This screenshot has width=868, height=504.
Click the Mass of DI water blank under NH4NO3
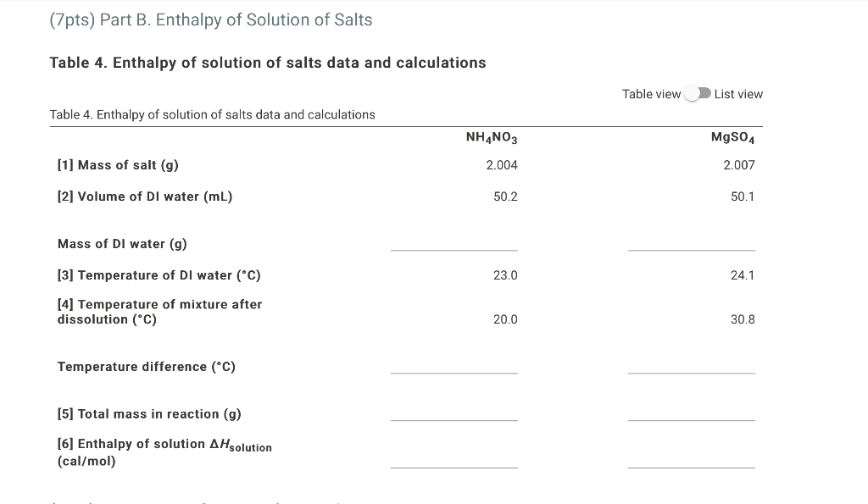[453, 248]
